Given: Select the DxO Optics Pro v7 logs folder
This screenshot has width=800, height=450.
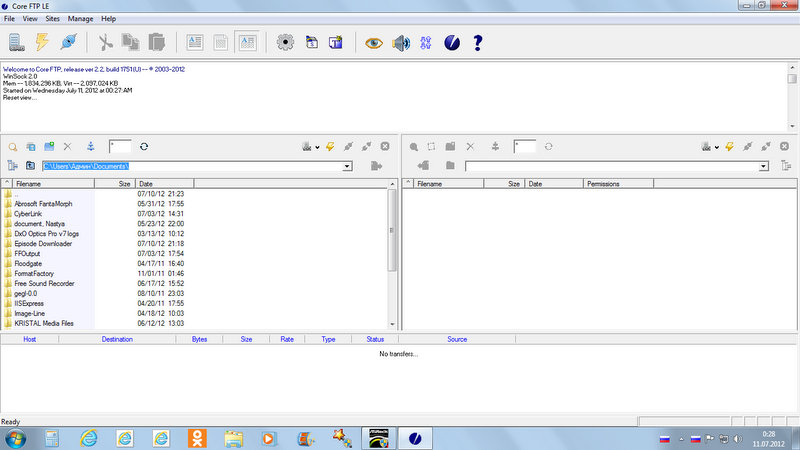Looking at the screenshot, I should click(46, 234).
